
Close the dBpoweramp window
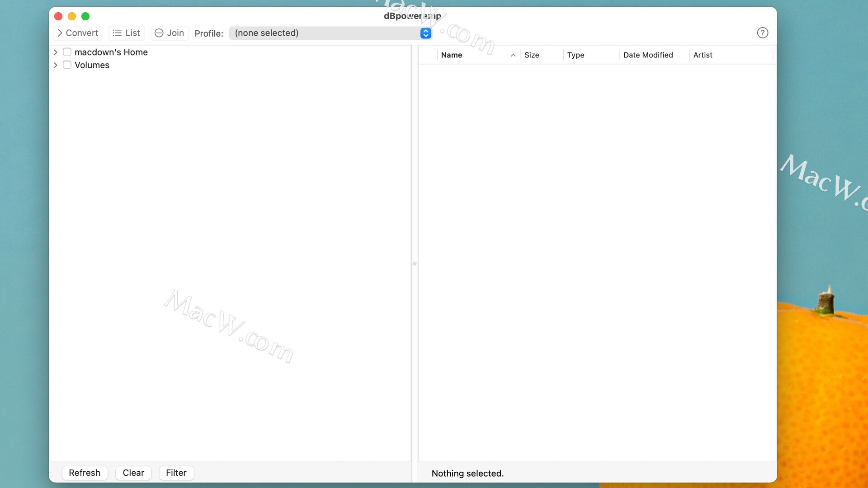(x=58, y=16)
